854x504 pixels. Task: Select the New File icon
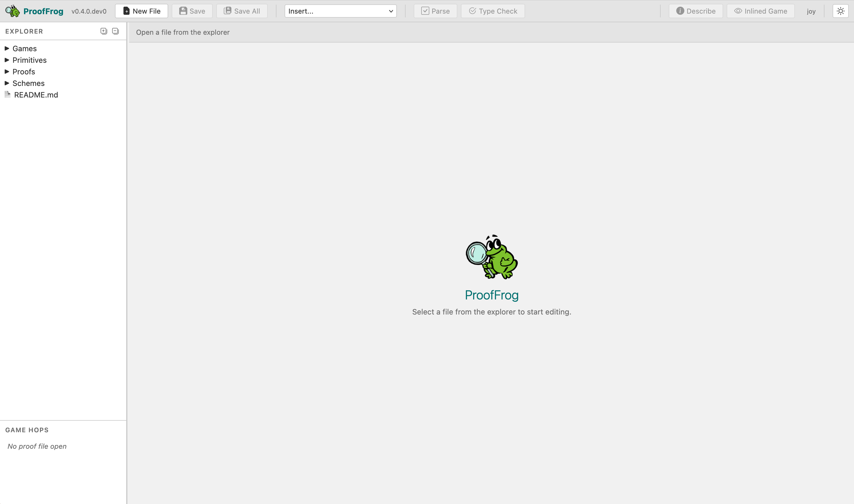(x=127, y=11)
